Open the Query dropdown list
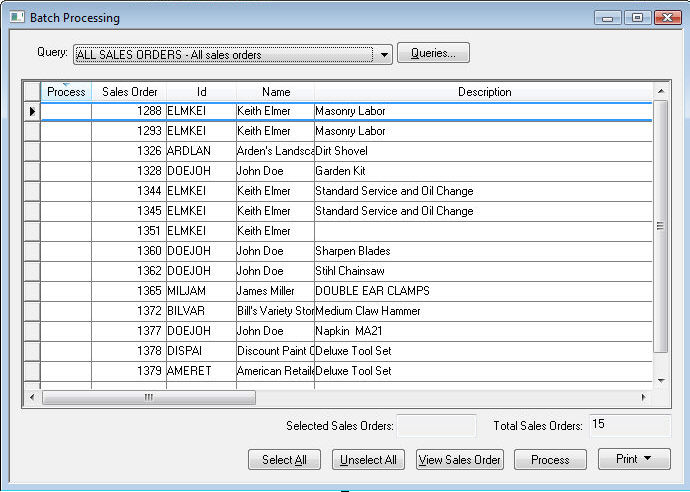690x492 pixels. (385, 54)
